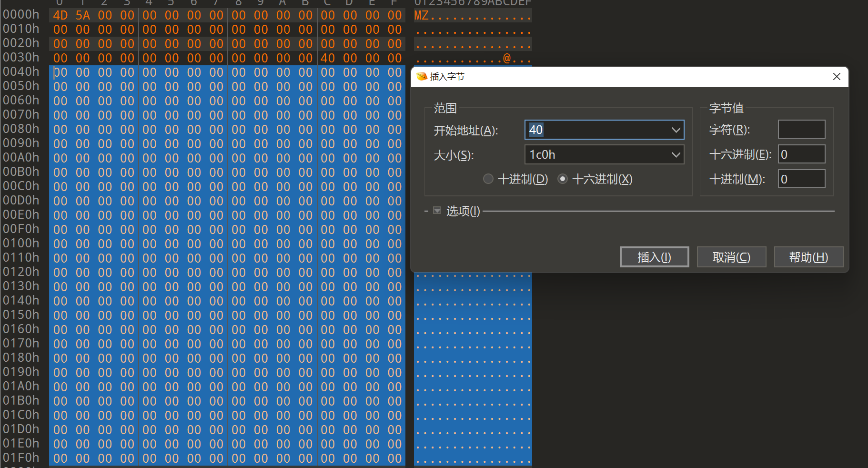Click the row address label 00A0h
Image resolution: width=868 pixels, height=468 pixels.
(x=21, y=157)
